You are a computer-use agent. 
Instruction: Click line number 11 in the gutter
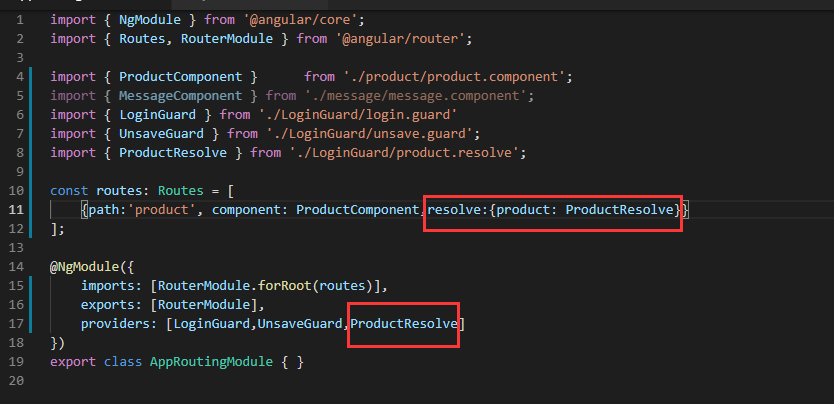[16, 209]
